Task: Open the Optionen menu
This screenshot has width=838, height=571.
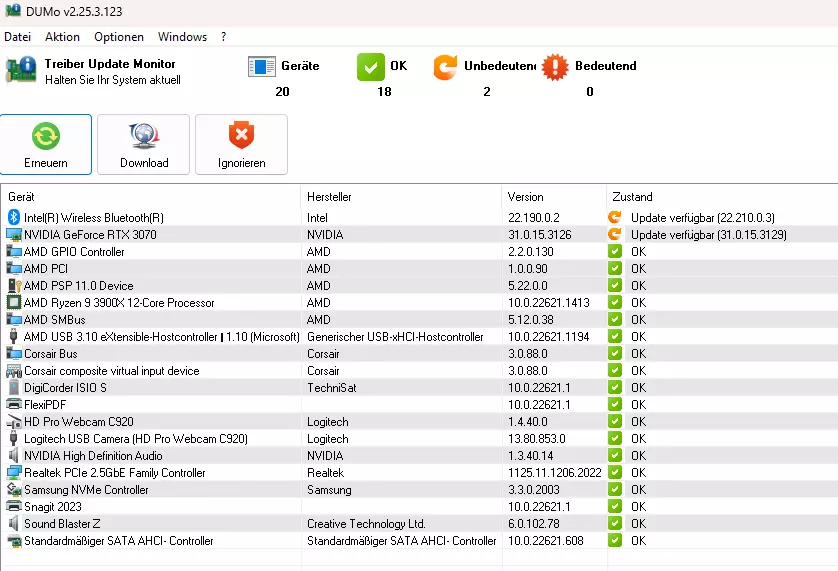Action: tap(119, 37)
